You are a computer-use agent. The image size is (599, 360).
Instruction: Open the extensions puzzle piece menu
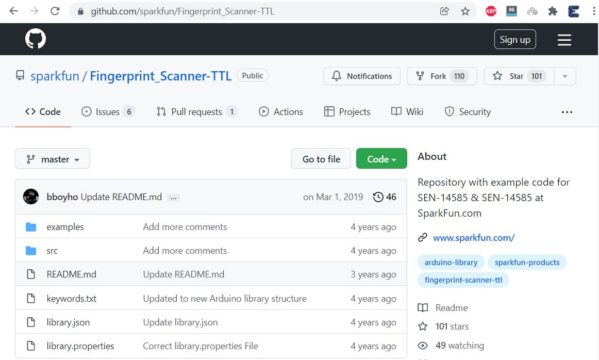553,11
